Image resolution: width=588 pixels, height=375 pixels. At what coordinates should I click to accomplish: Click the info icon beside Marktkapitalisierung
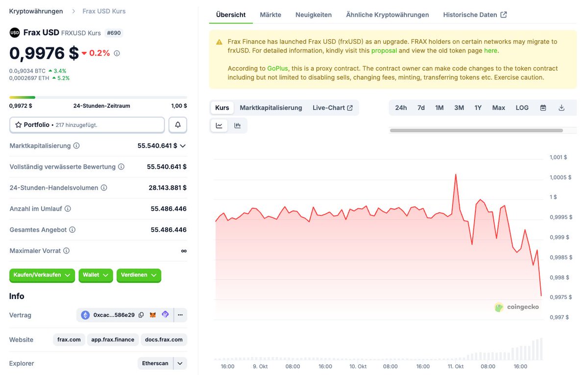(x=76, y=146)
